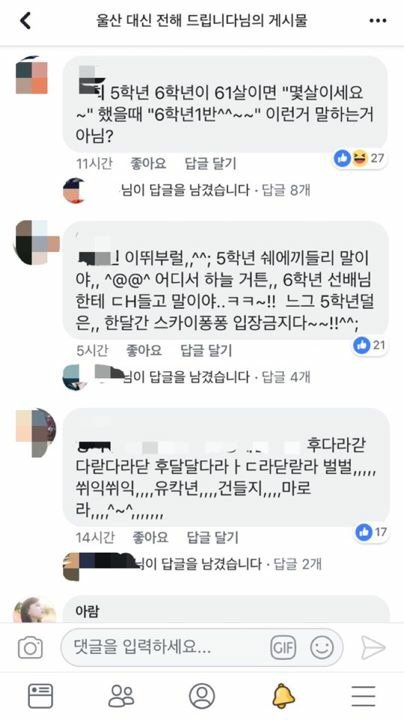404x720 pixels.
Task: Open the news feed tab
Action: 40,696
